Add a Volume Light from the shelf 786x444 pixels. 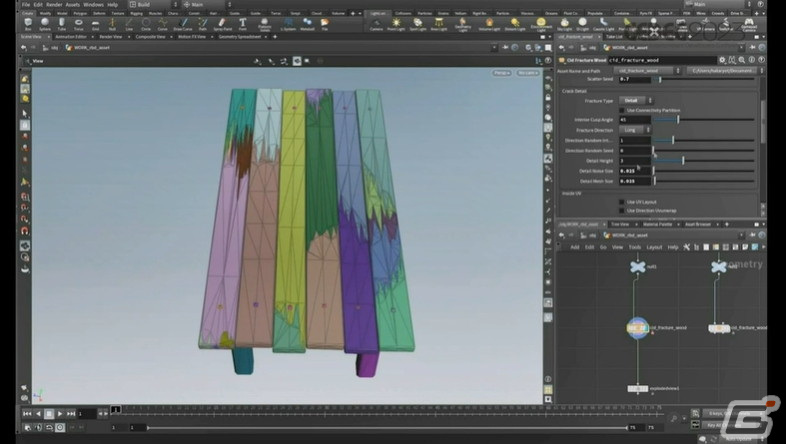click(489, 24)
